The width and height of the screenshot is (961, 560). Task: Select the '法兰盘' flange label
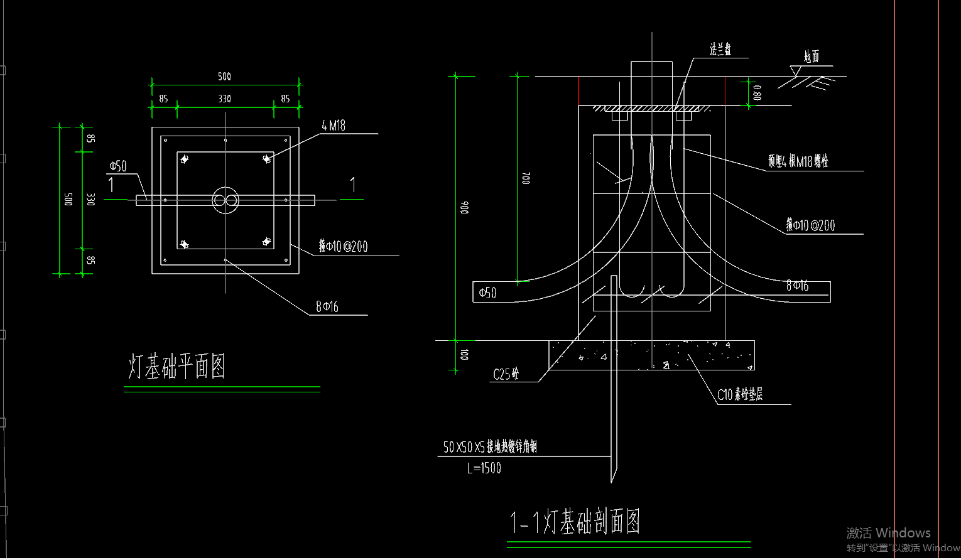click(x=720, y=49)
